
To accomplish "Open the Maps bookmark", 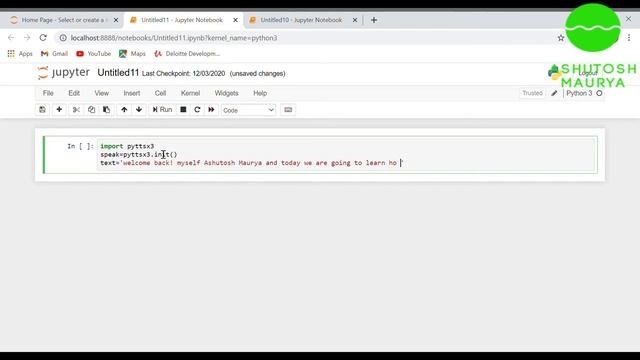I will pyautogui.click(x=132, y=53).
